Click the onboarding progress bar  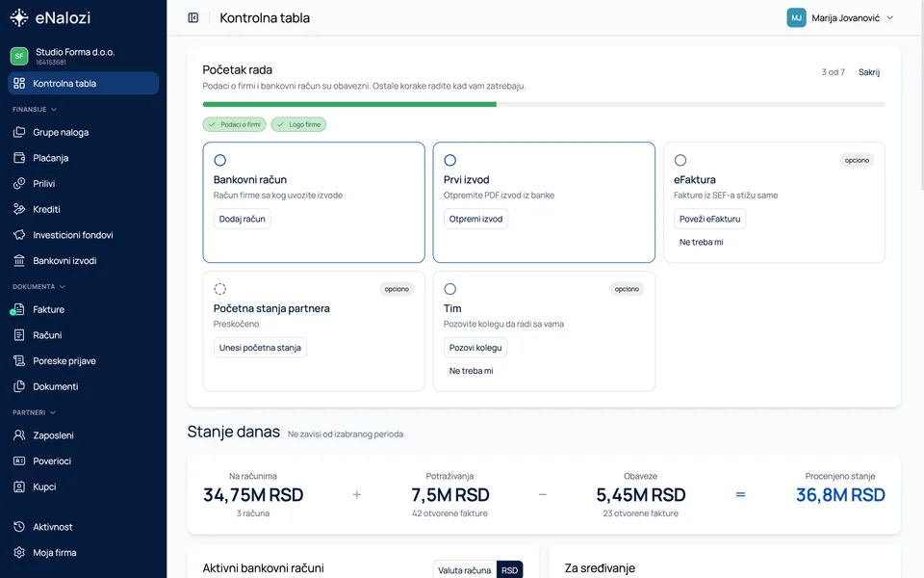tap(543, 104)
